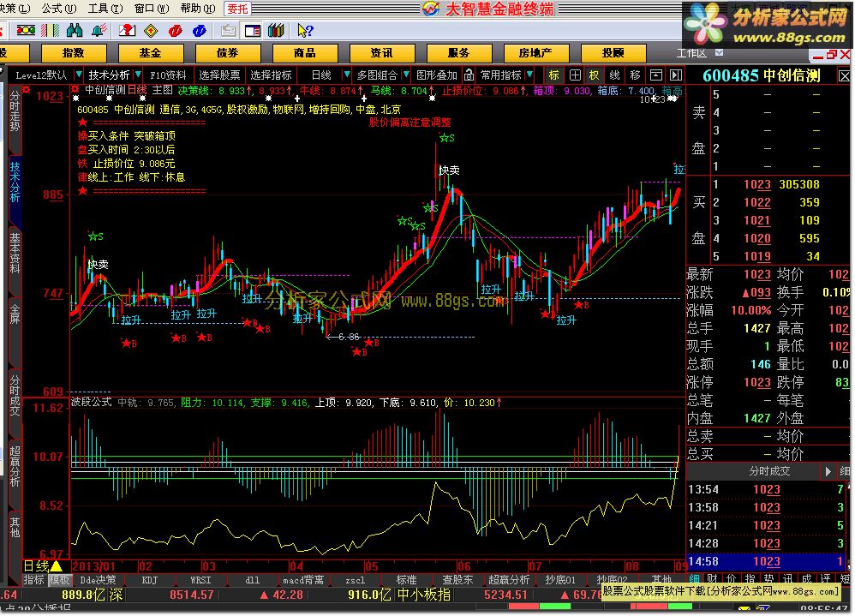The height and width of the screenshot is (616, 855).
Task: Click the 选择股票 button
Action: click(x=219, y=75)
